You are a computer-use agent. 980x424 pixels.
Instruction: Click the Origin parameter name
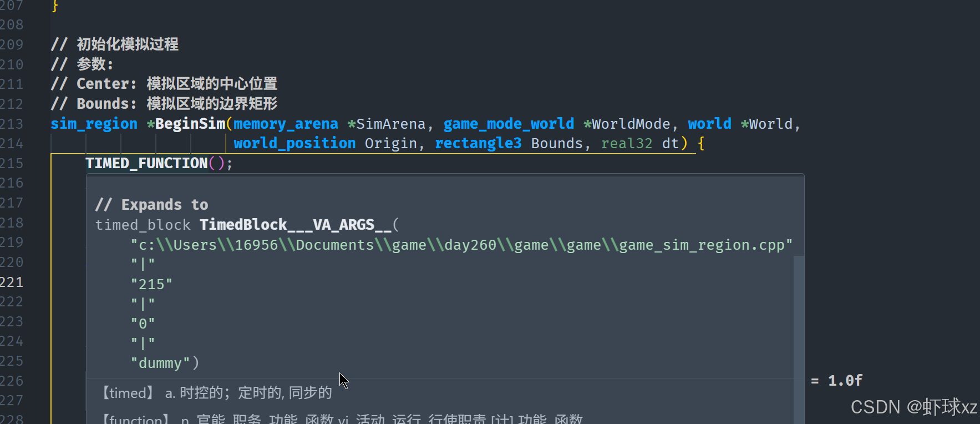click(390, 143)
